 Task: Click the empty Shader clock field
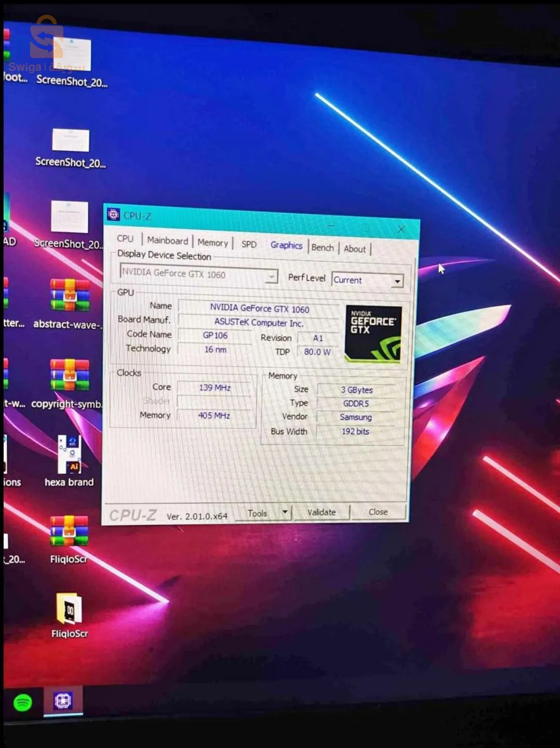(215, 401)
